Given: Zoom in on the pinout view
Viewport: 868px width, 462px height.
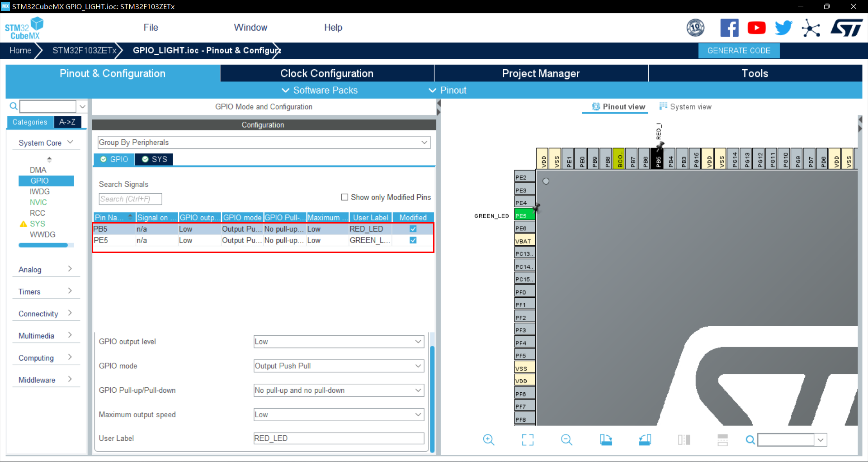Looking at the screenshot, I should pos(489,440).
